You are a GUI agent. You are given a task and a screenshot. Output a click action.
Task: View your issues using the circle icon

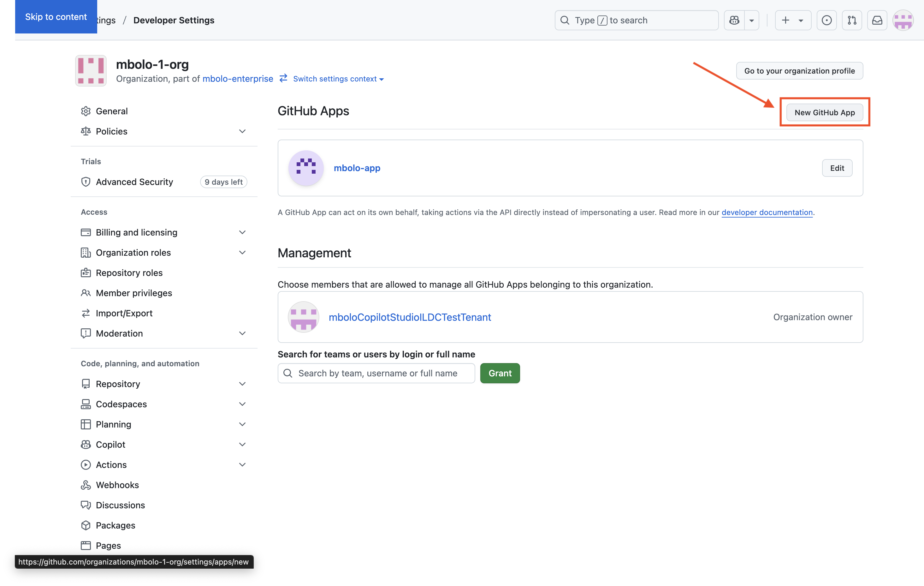[x=826, y=20]
